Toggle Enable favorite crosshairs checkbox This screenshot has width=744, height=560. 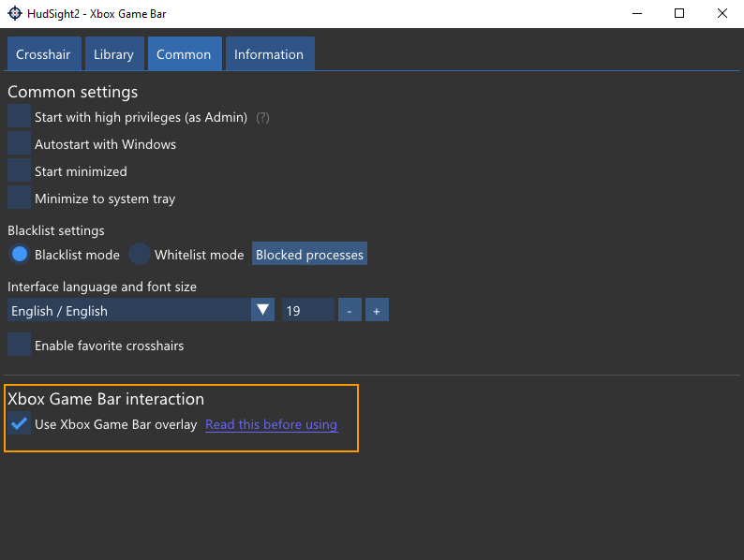(x=19, y=345)
